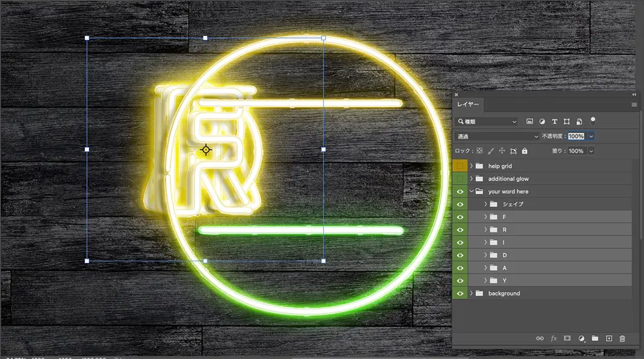Hide the Y layer group

coord(460,281)
